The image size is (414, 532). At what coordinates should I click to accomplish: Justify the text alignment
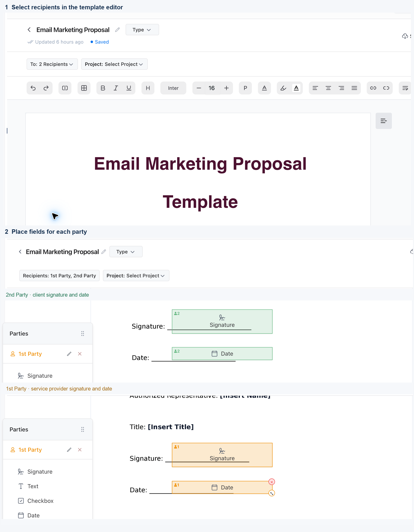point(354,88)
